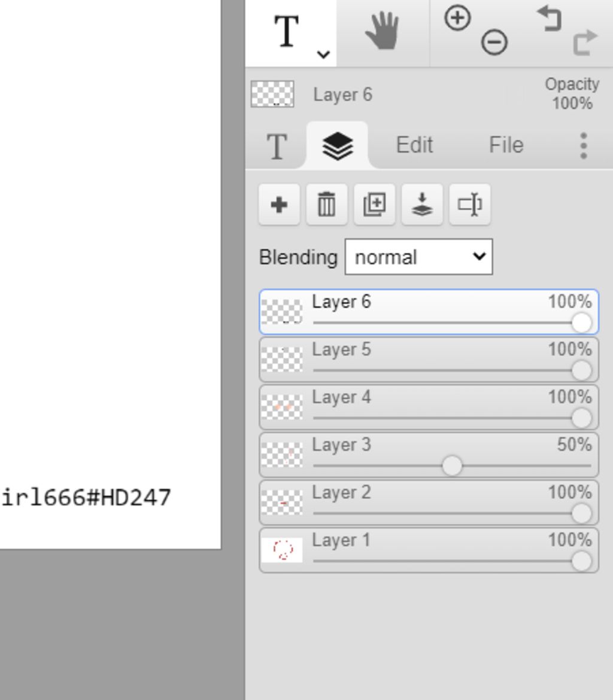613x700 pixels.
Task: Open the Blending mode dropdown
Action: coord(418,257)
